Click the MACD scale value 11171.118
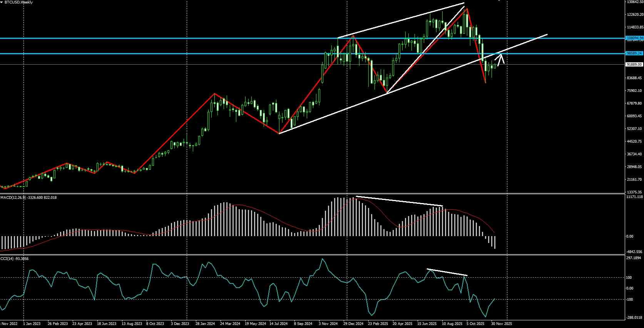The width and height of the screenshot is (644, 328). point(635,197)
